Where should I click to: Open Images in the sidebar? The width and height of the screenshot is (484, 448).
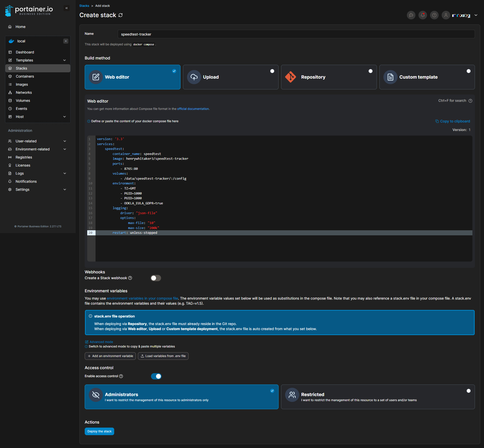click(x=38, y=84)
